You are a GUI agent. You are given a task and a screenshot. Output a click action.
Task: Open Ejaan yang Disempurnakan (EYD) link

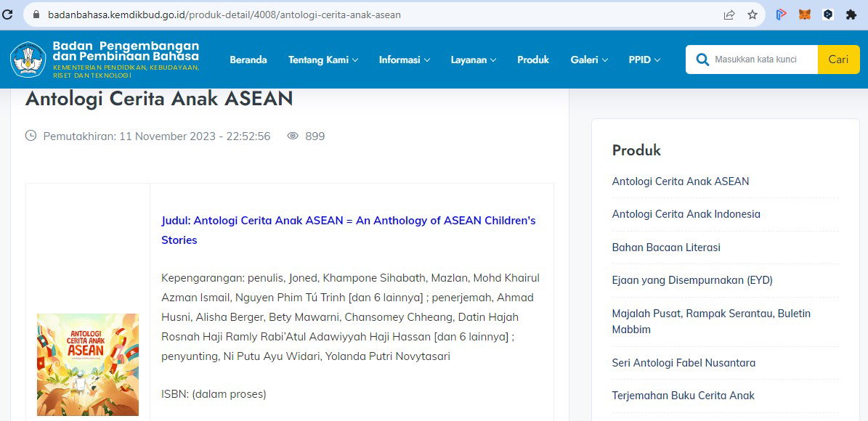[x=692, y=280]
